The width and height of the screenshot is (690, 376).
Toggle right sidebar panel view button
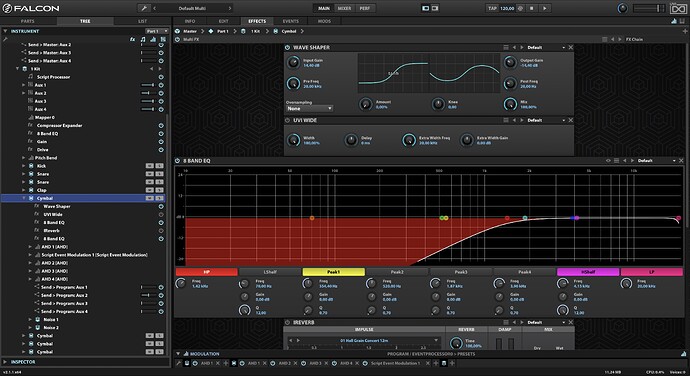(435, 8)
